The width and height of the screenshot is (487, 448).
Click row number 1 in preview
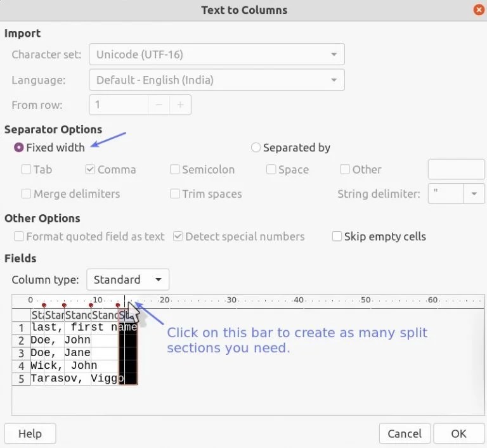(21, 328)
